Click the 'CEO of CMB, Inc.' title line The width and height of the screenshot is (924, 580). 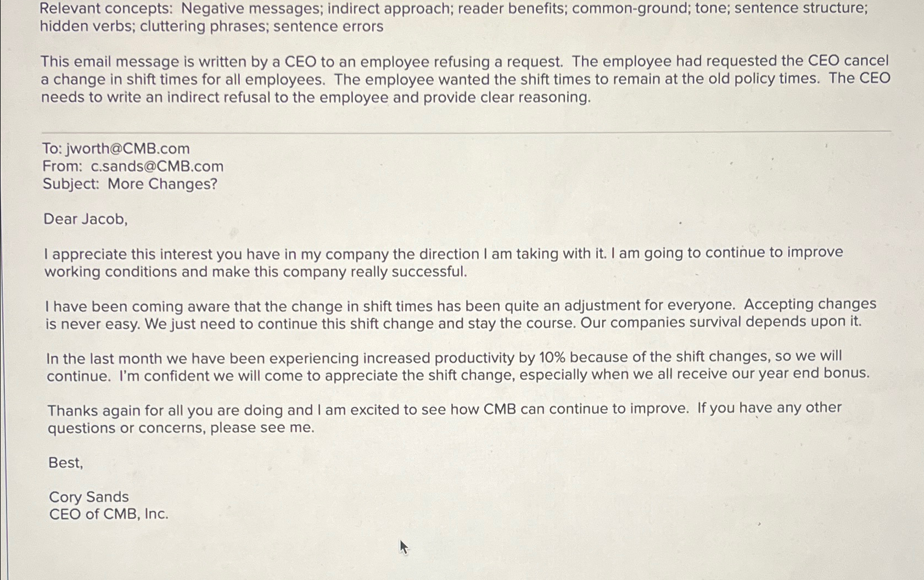(109, 515)
